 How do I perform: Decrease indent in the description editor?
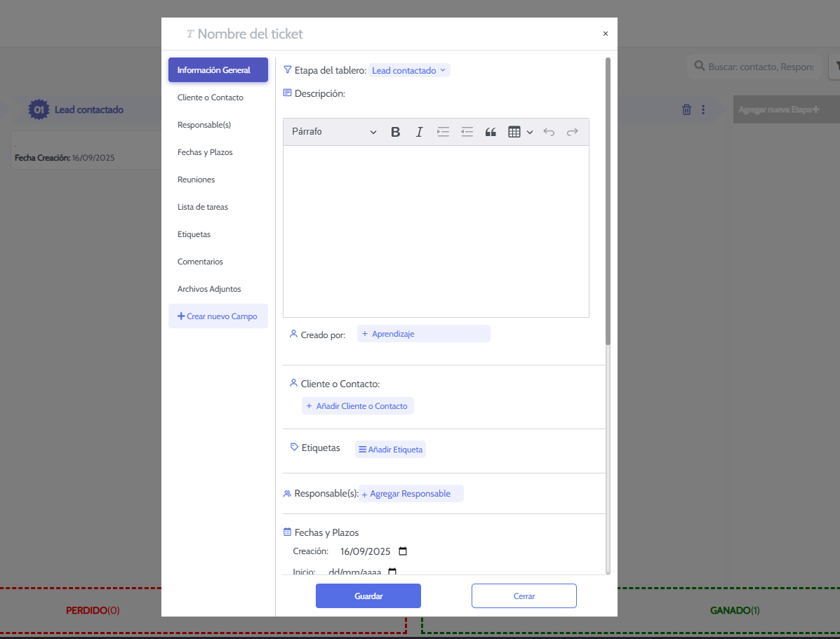(467, 132)
